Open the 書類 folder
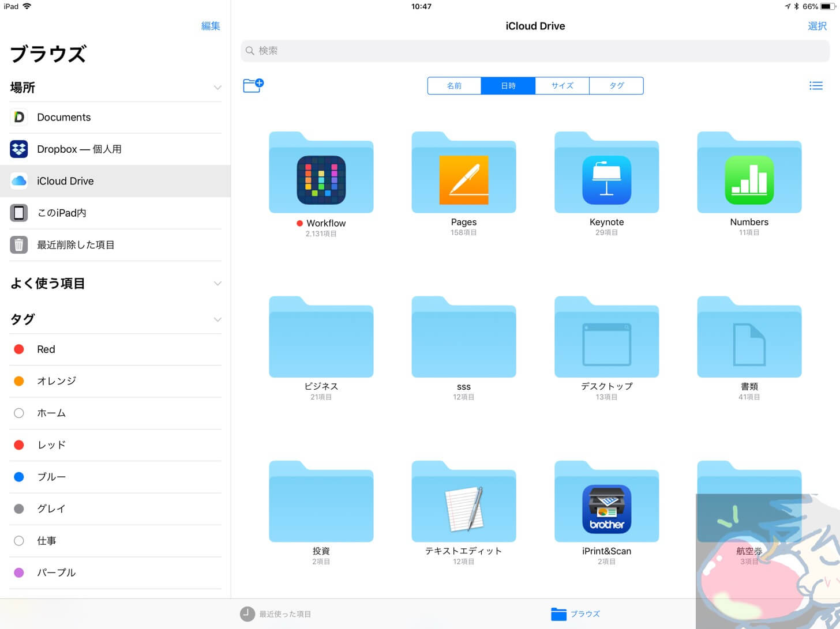 coord(749,337)
